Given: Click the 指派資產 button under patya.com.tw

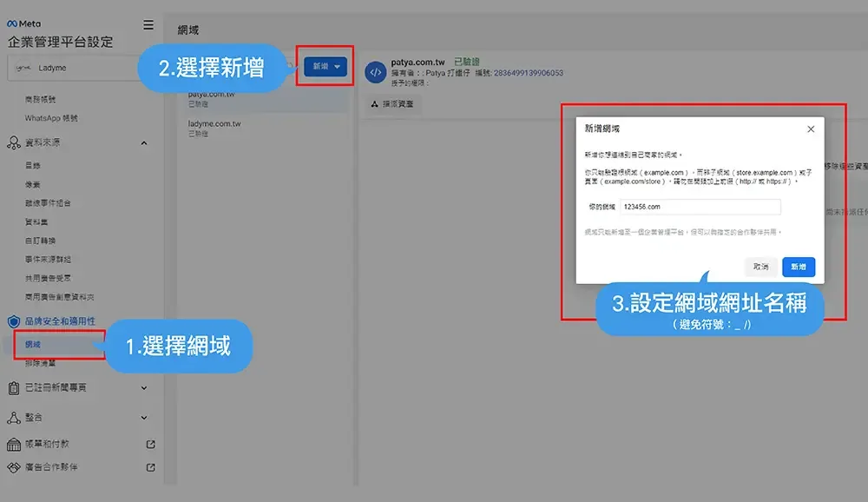Looking at the screenshot, I should (x=392, y=103).
